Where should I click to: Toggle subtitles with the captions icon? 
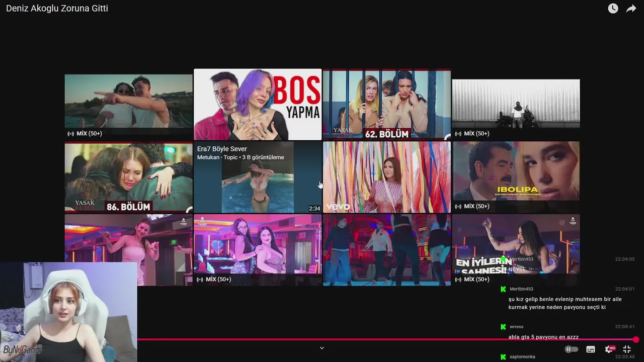pyautogui.click(x=591, y=349)
